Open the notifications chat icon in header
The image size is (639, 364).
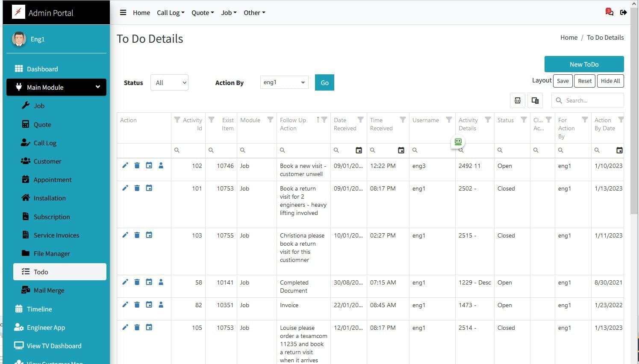click(609, 12)
